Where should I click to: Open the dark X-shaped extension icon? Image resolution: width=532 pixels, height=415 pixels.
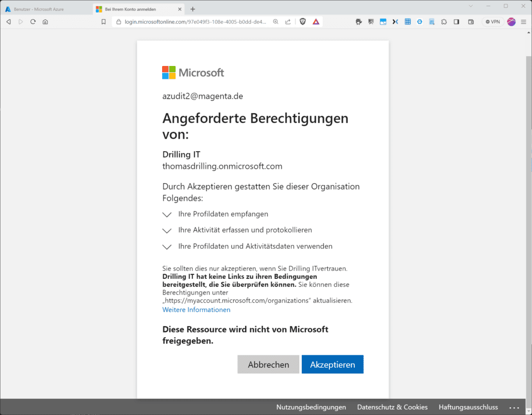[395, 22]
